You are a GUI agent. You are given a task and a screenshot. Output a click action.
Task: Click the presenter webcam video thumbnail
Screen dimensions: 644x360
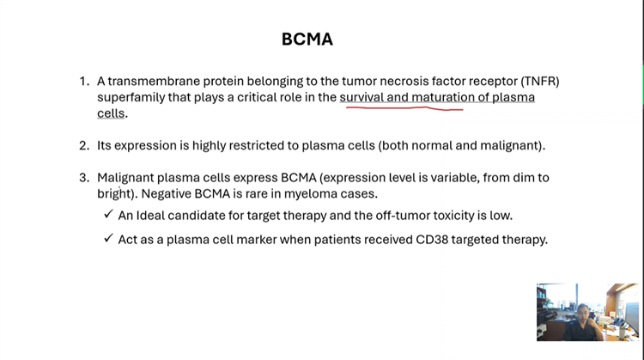click(587, 312)
